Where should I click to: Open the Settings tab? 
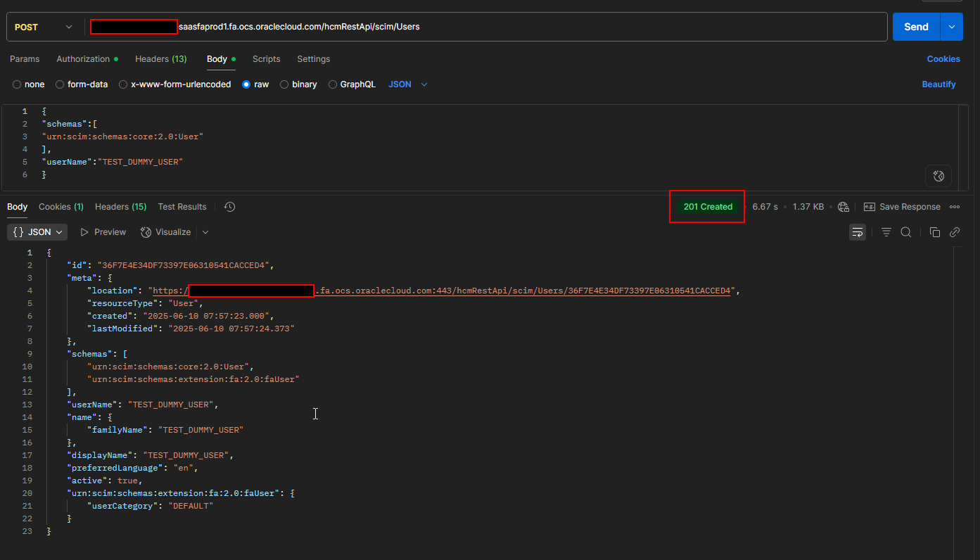[x=314, y=59]
